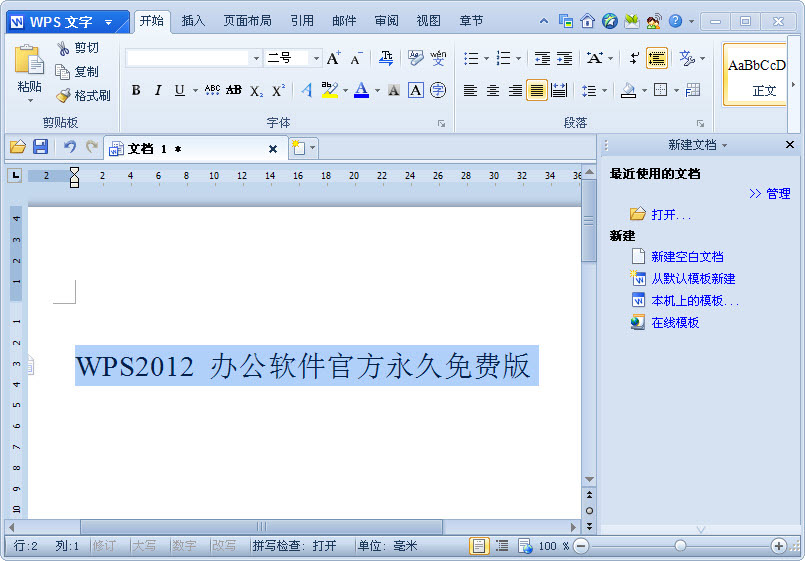805x561 pixels.
Task: Open the font size dropdown showing 二号
Action: pos(316,59)
